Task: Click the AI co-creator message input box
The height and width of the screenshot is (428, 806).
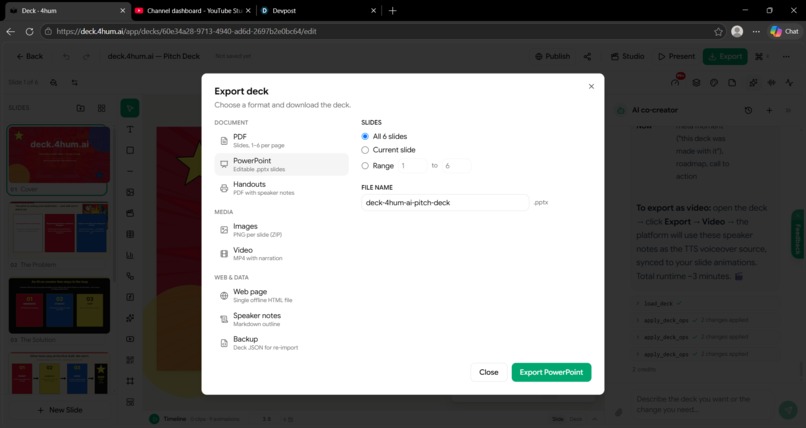Action: point(702,404)
